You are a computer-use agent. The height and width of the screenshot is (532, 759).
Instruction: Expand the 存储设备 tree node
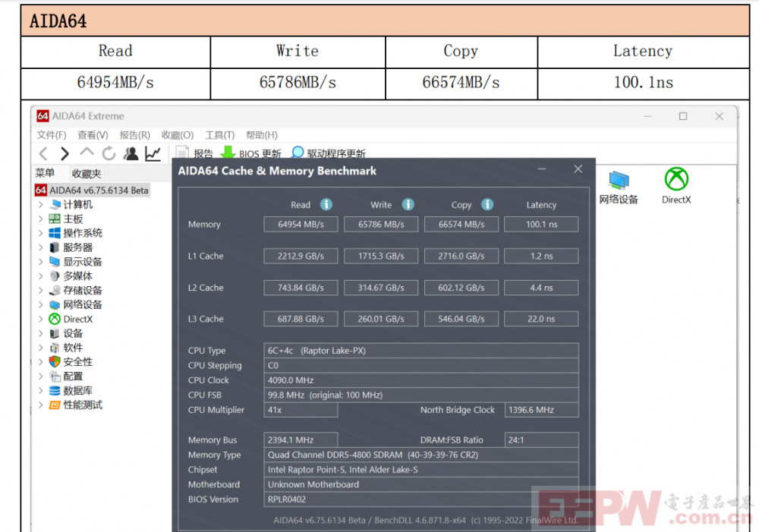click(x=41, y=291)
